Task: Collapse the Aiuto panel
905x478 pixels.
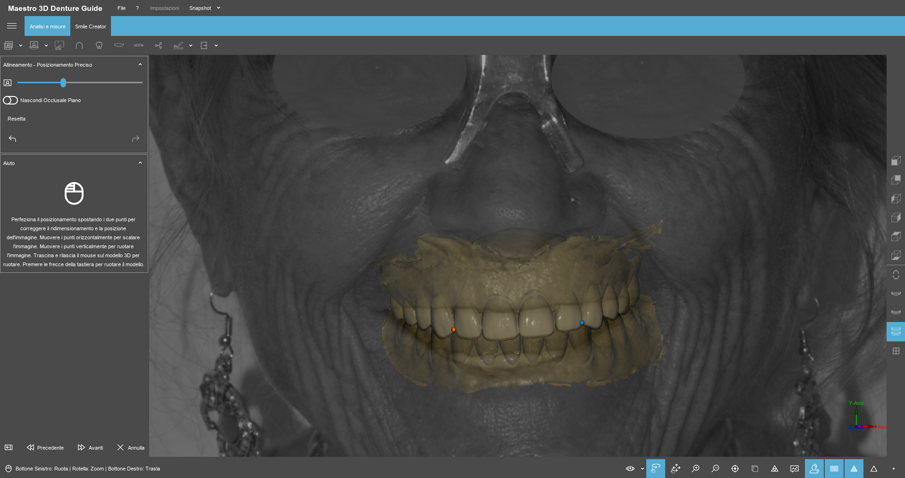Action: [x=140, y=163]
